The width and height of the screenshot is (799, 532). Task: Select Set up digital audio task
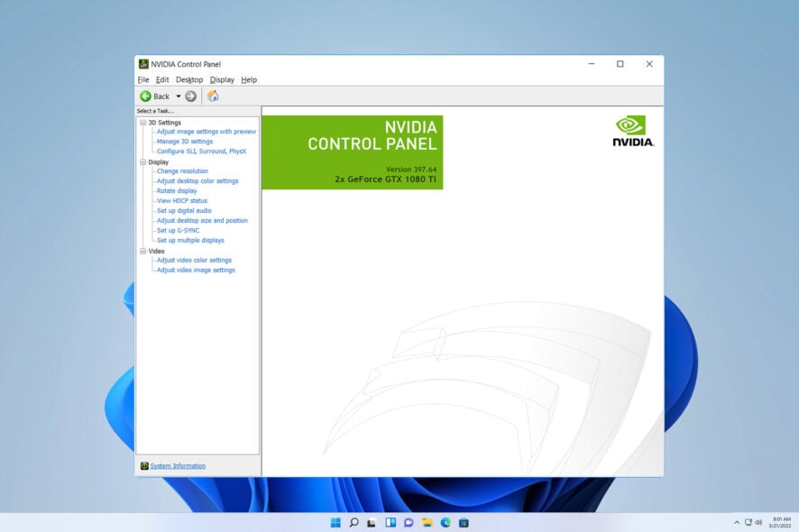[184, 210]
